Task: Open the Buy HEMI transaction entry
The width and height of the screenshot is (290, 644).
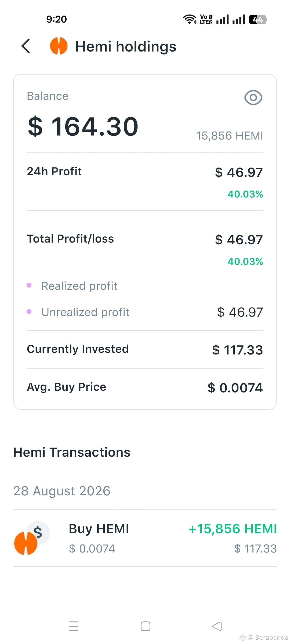Action: pyautogui.click(x=145, y=538)
